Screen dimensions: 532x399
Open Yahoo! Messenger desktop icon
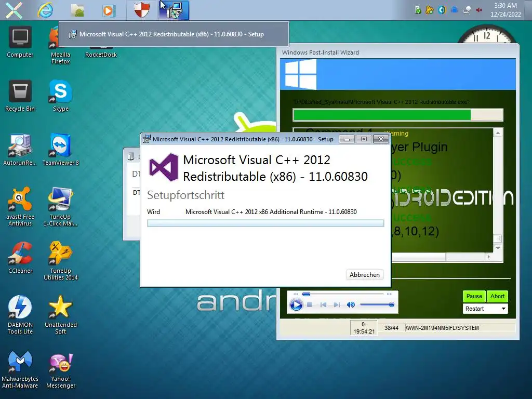pyautogui.click(x=60, y=370)
